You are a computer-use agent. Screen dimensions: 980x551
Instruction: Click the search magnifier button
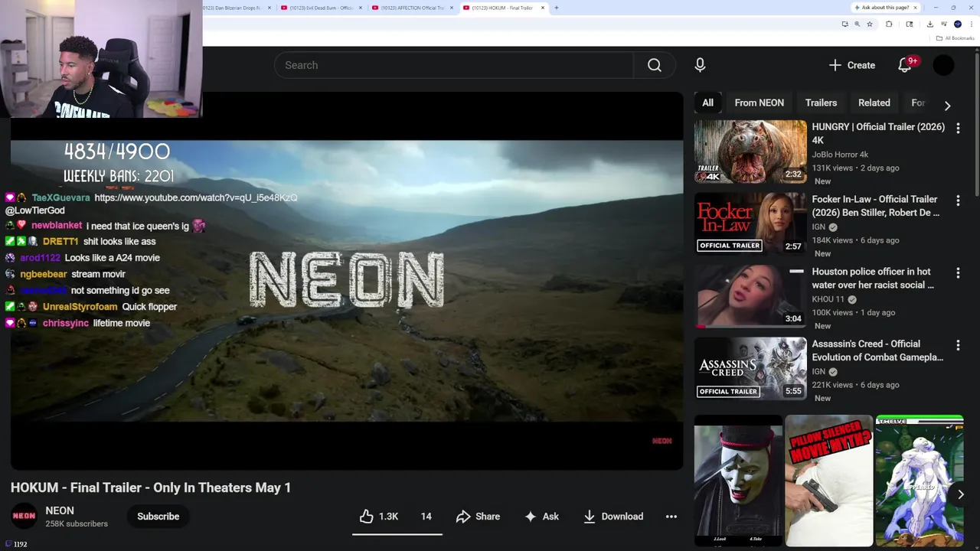pyautogui.click(x=654, y=65)
